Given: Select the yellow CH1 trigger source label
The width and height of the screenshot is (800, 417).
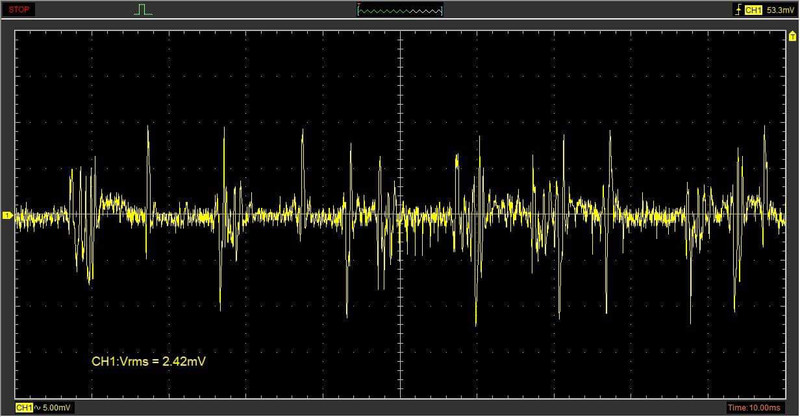Looking at the screenshot, I should 753,10.
